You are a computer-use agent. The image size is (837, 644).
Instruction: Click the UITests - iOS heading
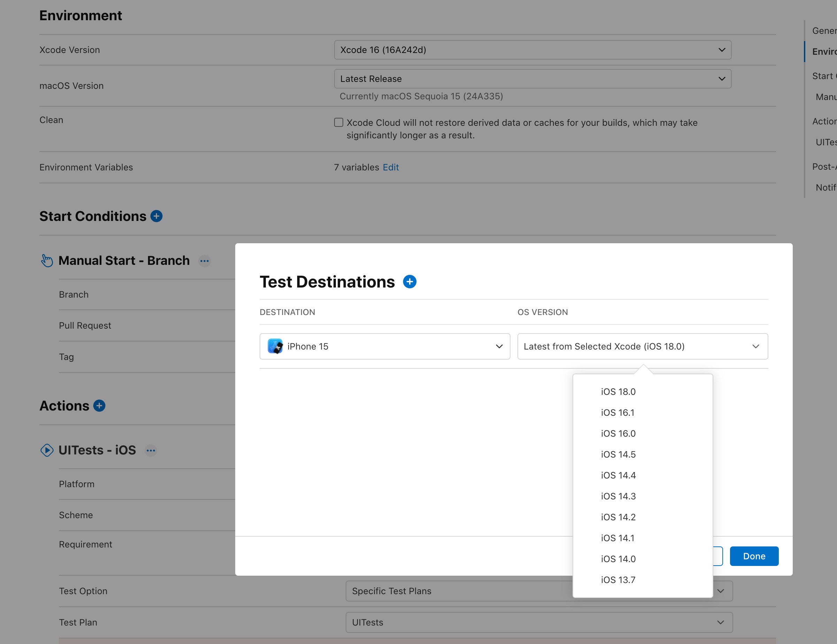(97, 450)
